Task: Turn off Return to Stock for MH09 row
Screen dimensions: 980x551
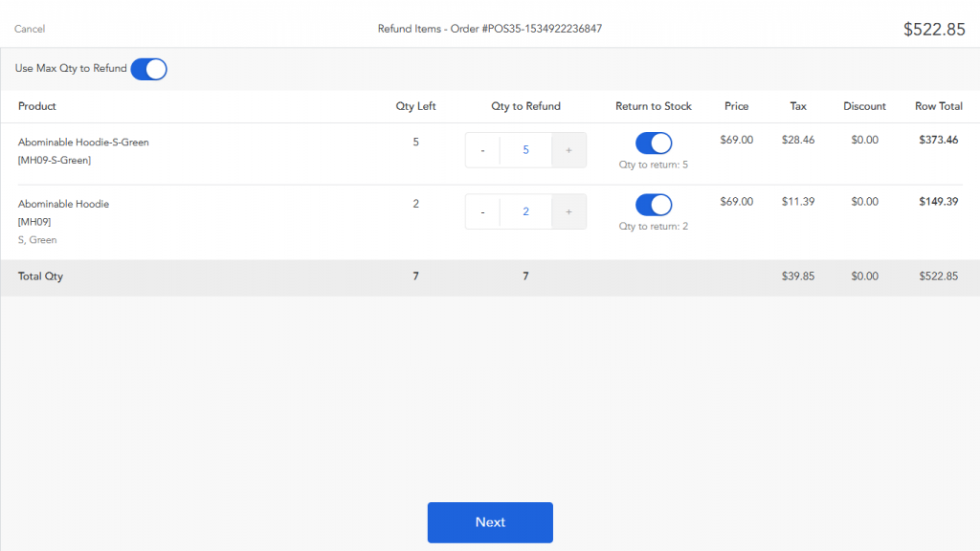Action: [x=654, y=205]
